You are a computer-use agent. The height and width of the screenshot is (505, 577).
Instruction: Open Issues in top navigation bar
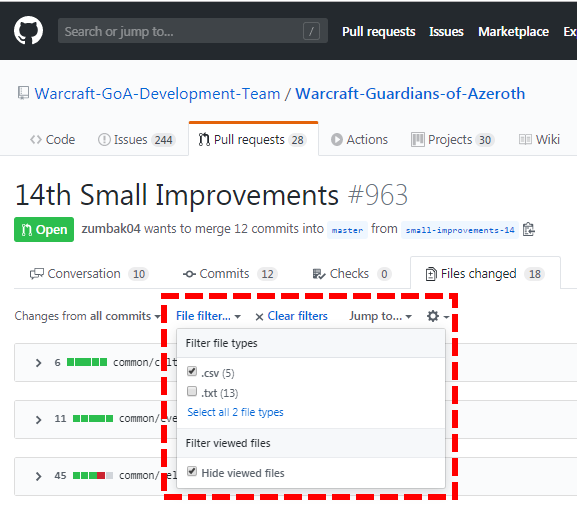[446, 31]
